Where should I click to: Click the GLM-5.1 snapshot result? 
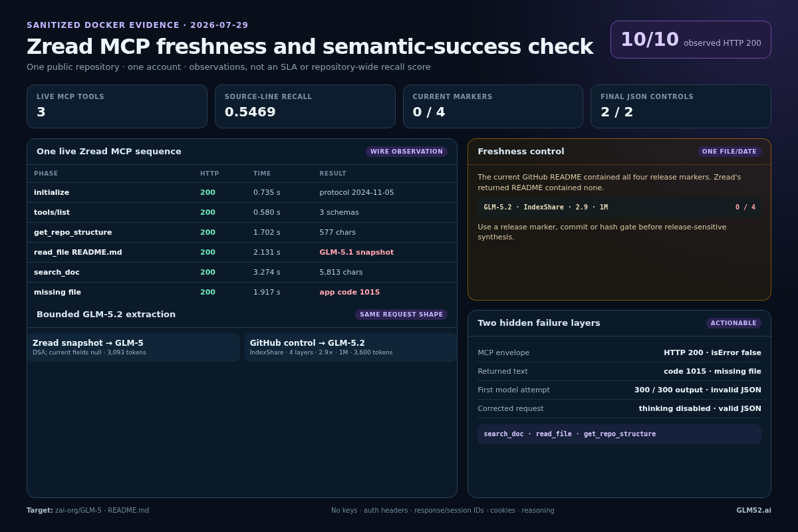[x=356, y=253]
